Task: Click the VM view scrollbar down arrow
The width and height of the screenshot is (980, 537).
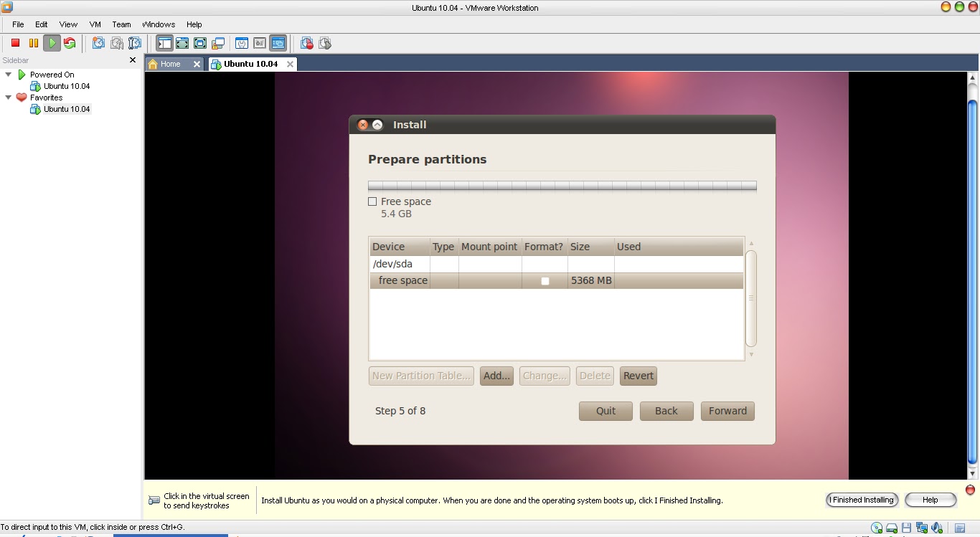Action: coord(973,473)
